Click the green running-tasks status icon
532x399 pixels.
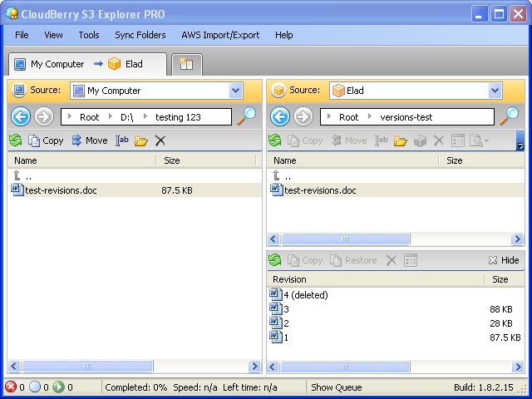[x=58, y=387]
